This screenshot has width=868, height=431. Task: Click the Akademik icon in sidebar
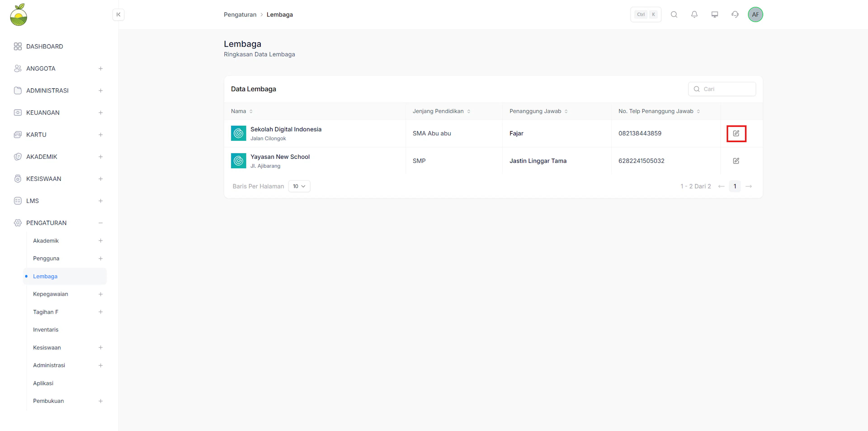pos(18,157)
